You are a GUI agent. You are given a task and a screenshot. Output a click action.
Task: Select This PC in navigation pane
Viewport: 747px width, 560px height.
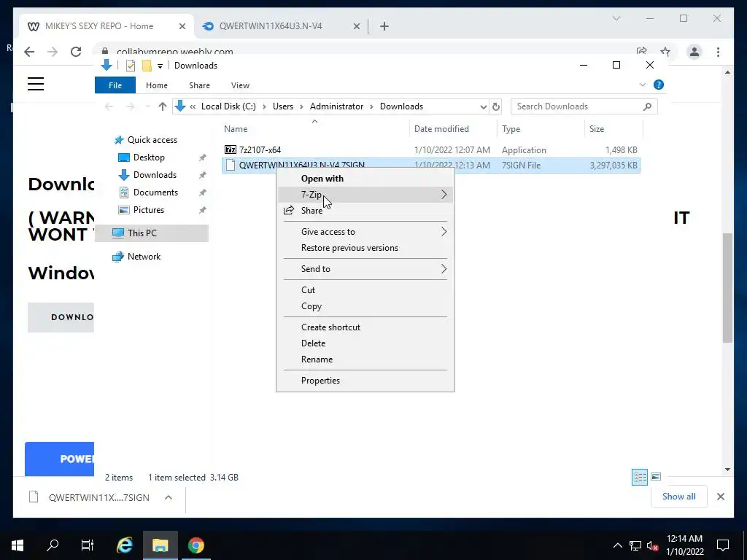click(x=142, y=233)
